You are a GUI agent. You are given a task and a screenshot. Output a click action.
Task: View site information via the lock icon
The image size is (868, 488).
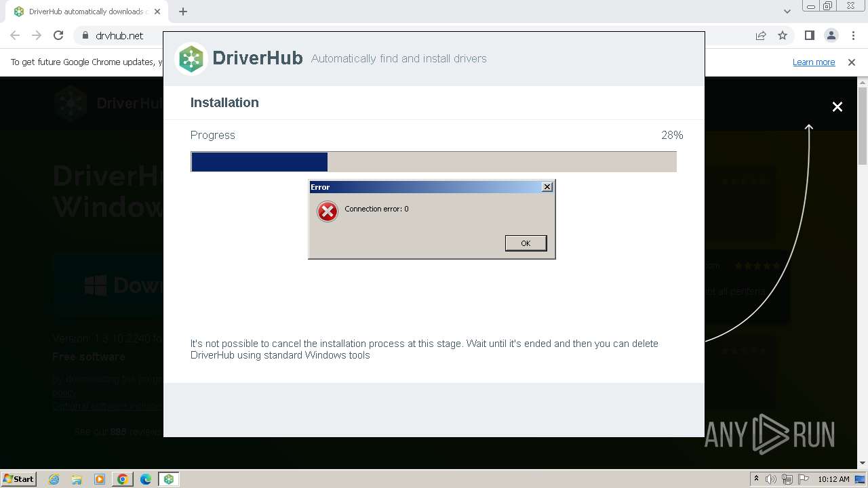pyautogui.click(x=85, y=36)
